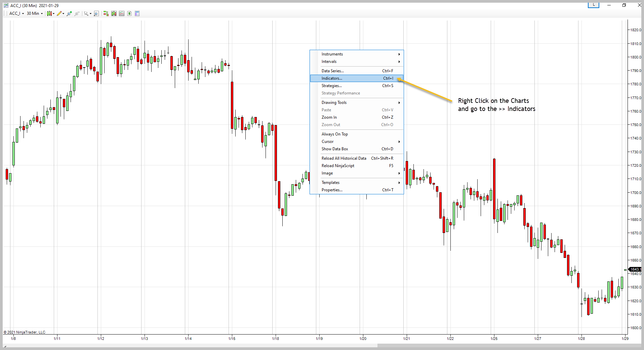
Task: Close the chart window
Action: point(639,5)
